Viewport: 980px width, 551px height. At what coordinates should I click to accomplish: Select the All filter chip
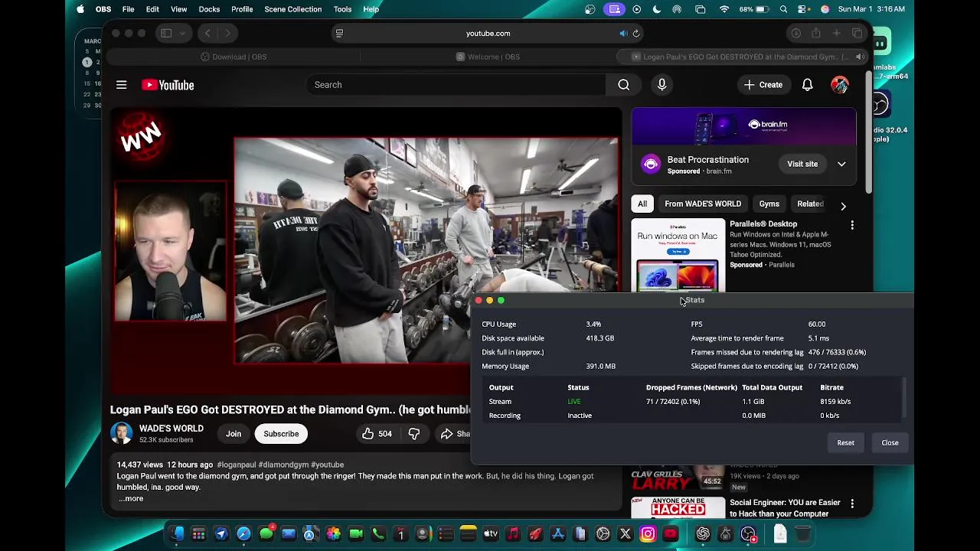[642, 204]
